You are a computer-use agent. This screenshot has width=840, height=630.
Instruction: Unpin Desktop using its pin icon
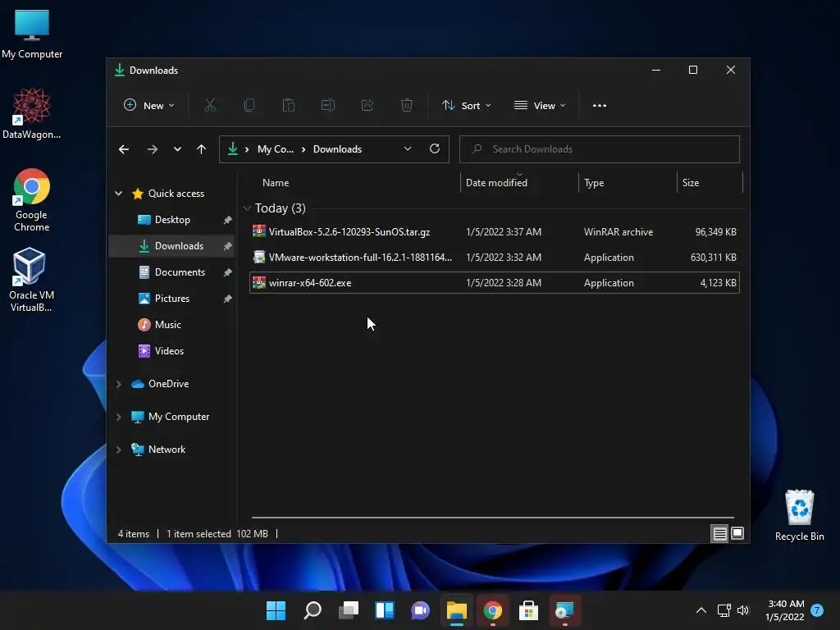228,220
